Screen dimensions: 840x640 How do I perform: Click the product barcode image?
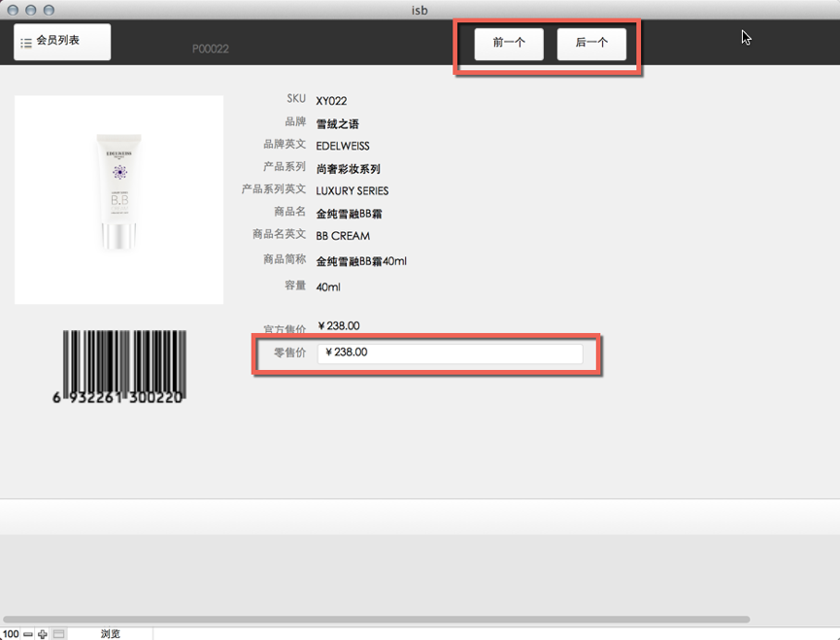click(x=118, y=367)
